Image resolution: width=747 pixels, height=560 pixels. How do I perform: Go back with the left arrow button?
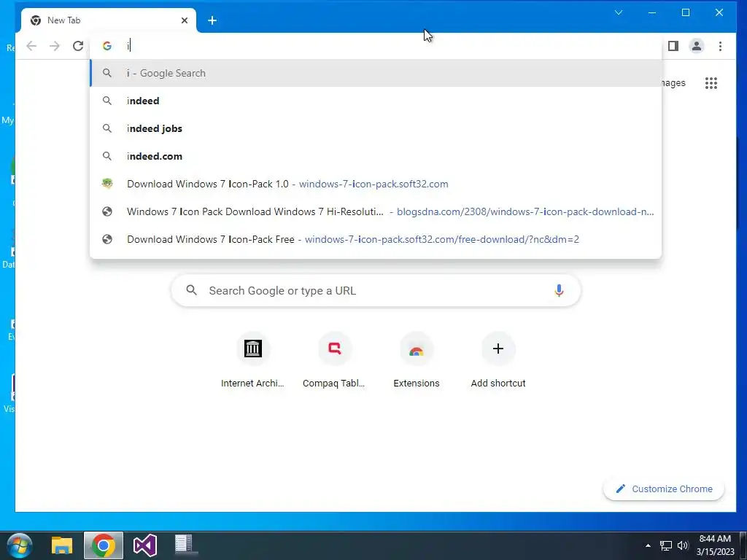pos(31,46)
